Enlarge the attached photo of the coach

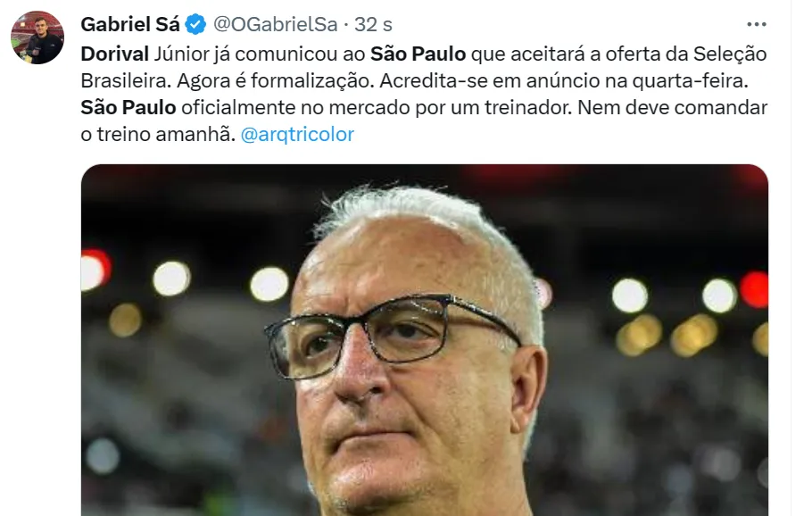coord(424,340)
